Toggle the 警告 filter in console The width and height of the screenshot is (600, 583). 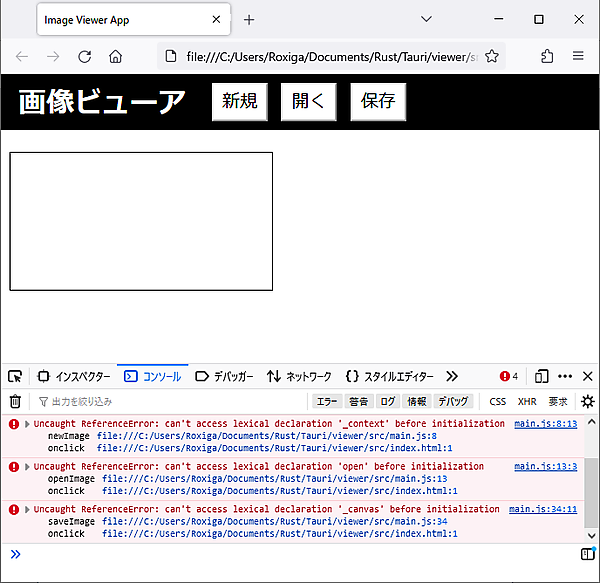tap(358, 402)
